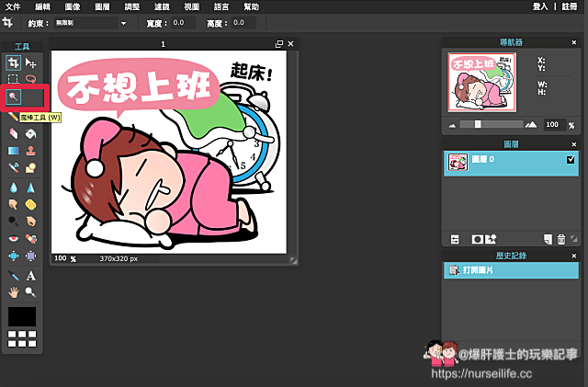Close the 歷史記錄 history panel
This screenshot has height=387, width=588.
click(573, 256)
